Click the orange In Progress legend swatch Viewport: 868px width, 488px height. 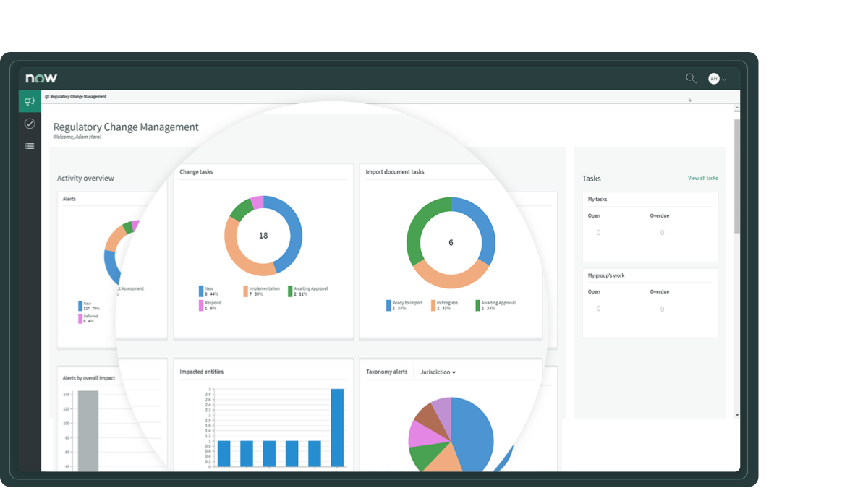[433, 306]
